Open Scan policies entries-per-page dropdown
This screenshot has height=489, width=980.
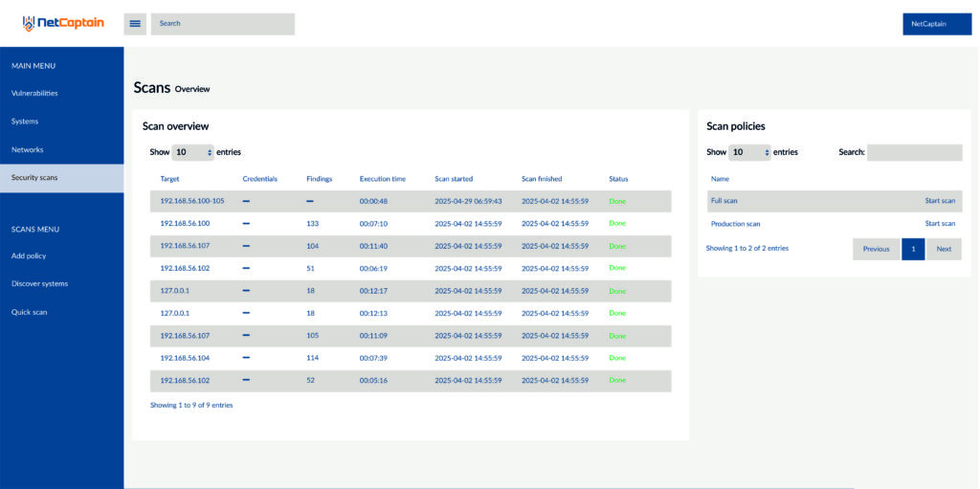point(749,152)
